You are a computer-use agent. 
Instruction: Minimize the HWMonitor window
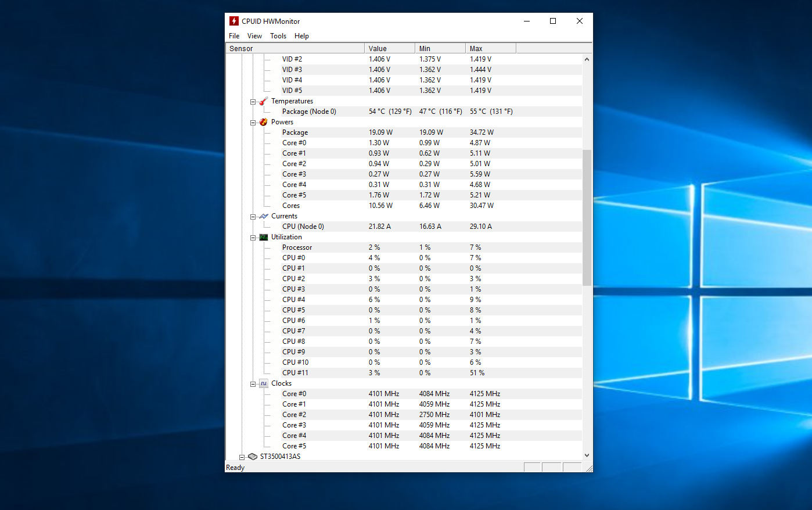527,21
